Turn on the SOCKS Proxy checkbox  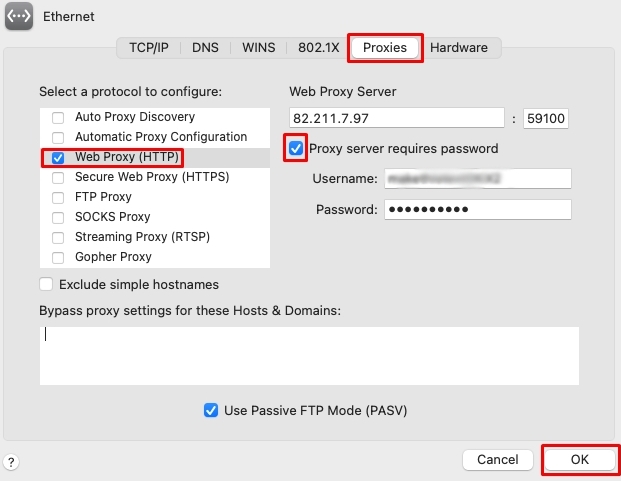[58, 217]
